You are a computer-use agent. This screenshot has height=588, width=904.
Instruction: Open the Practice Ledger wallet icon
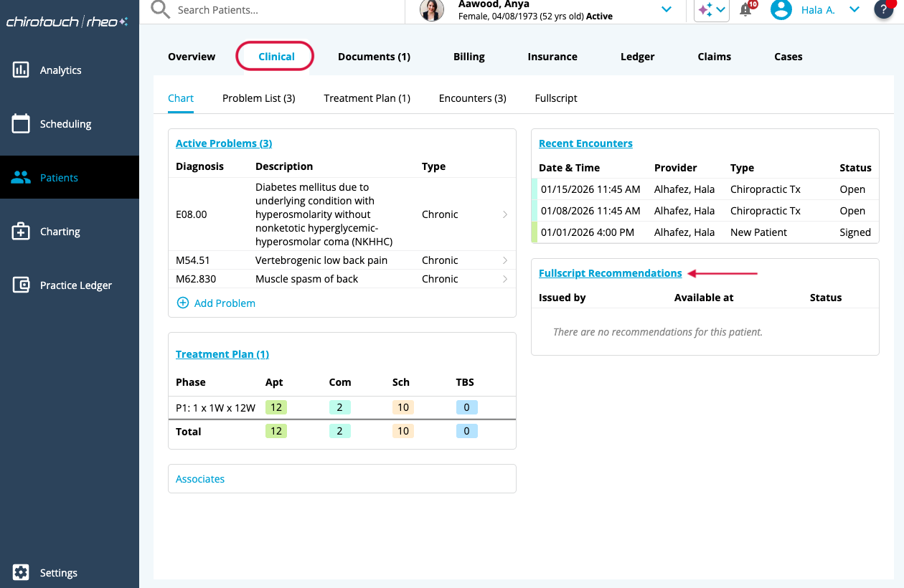21,285
